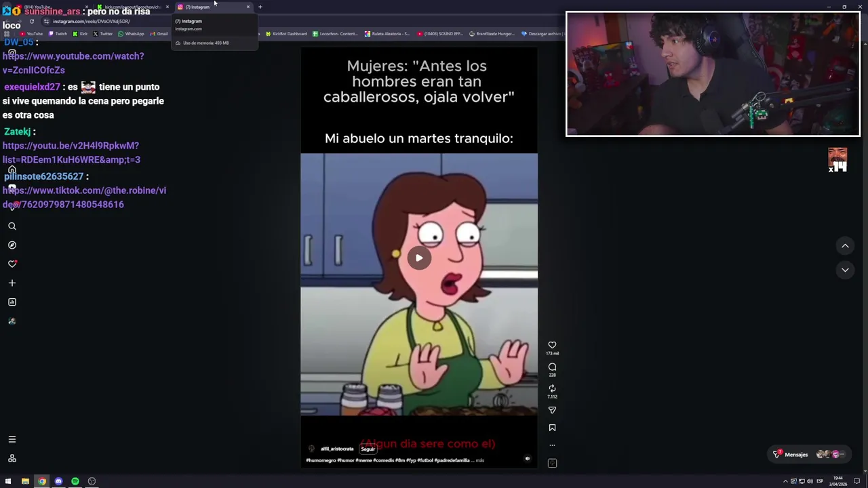
Task: Open the profile avatar in the Instagram sidebar
Action: pyautogui.click(x=12, y=321)
